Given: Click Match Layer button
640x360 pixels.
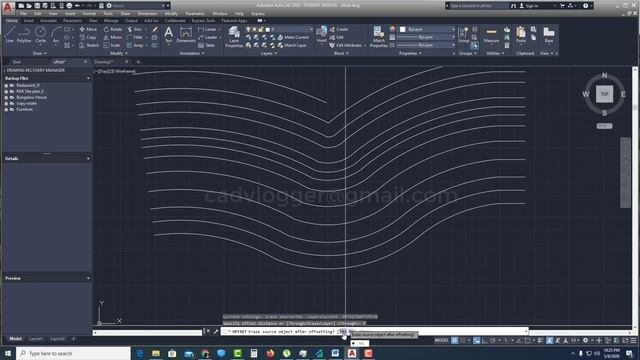Looking at the screenshot, I should pos(292,45).
